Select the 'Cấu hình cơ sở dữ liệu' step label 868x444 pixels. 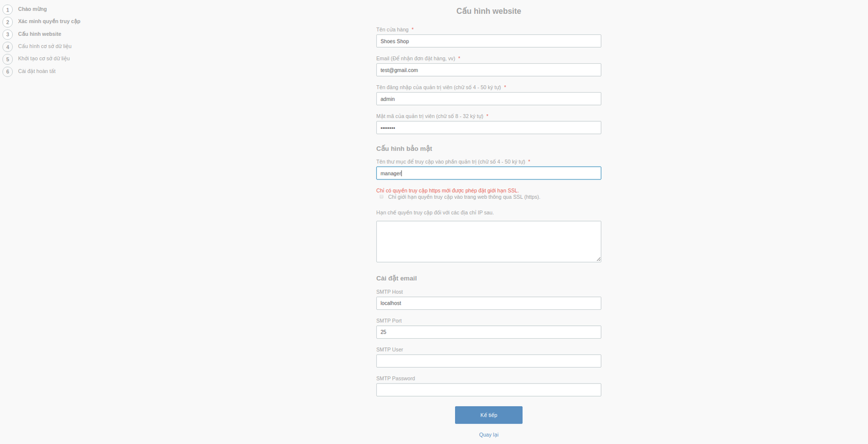[45, 46]
